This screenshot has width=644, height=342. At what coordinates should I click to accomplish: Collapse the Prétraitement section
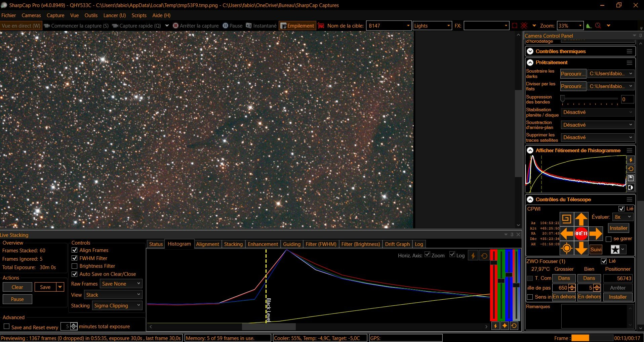[530, 62]
